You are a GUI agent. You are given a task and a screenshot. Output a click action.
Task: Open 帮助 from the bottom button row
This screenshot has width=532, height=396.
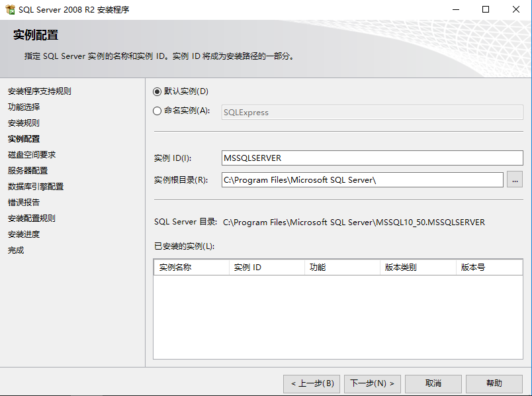(494, 383)
